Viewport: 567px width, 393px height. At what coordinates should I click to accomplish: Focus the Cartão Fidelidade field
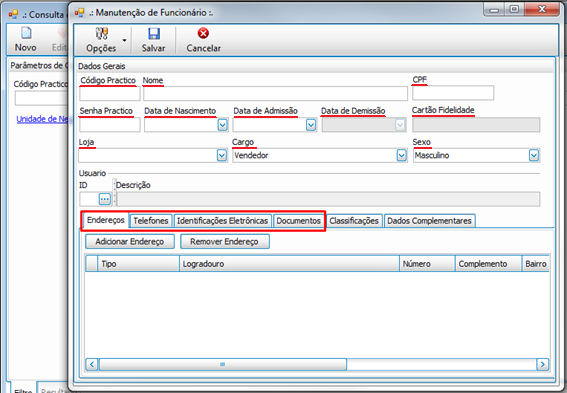coord(476,125)
